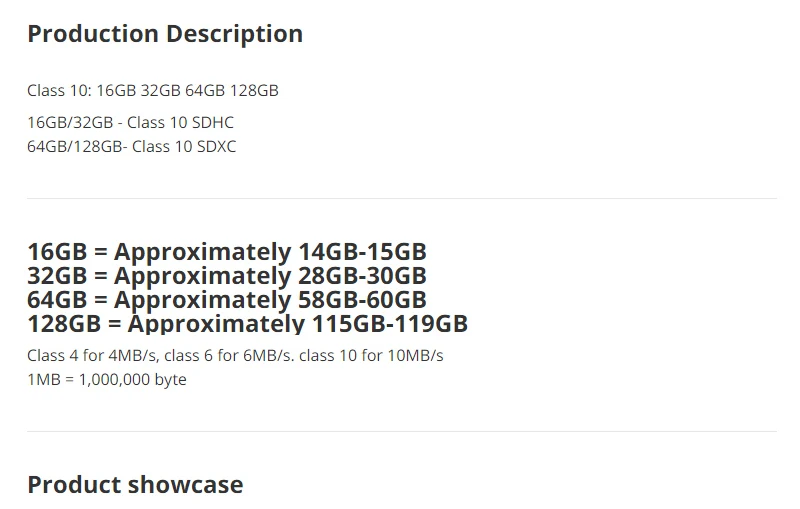800x509 pixels.
Task: Select the 16GB/32GB Class 10 SDHC text
Action: pyautogui.click(x=130, y=122)
